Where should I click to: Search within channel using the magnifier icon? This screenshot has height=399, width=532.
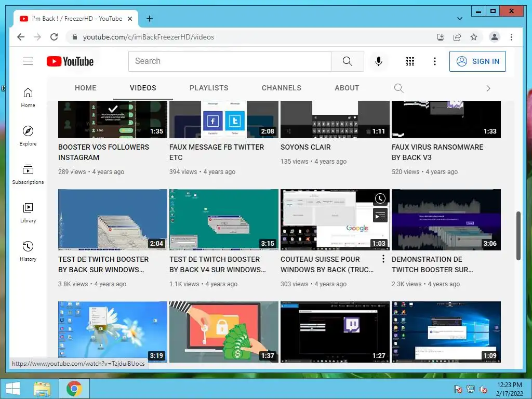tap(398, 88)
